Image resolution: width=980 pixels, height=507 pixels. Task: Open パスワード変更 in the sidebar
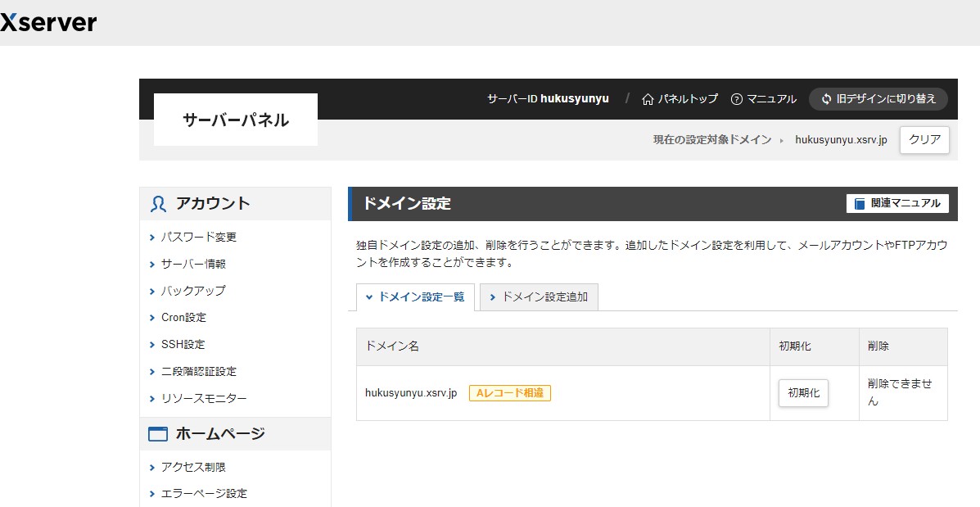(199, 237)
